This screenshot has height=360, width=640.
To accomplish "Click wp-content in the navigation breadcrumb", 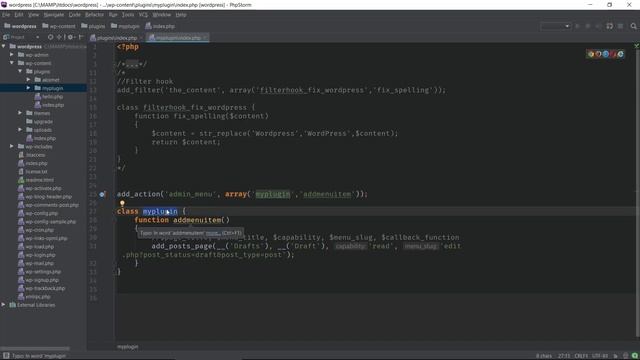I will click(59, 26).
